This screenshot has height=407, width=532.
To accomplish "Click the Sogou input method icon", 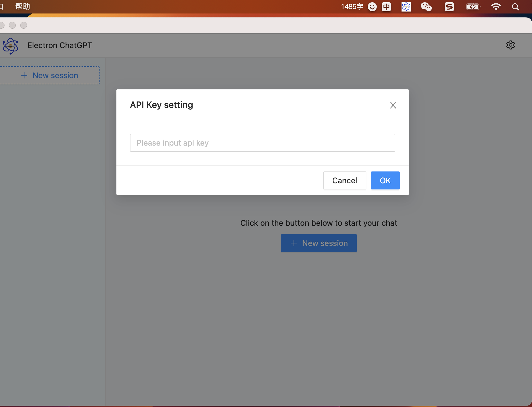I will 449,7.
